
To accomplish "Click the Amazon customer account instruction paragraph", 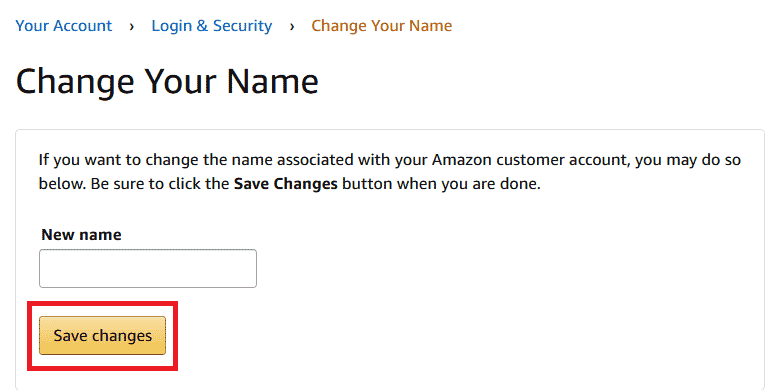I will click(389, 172).
